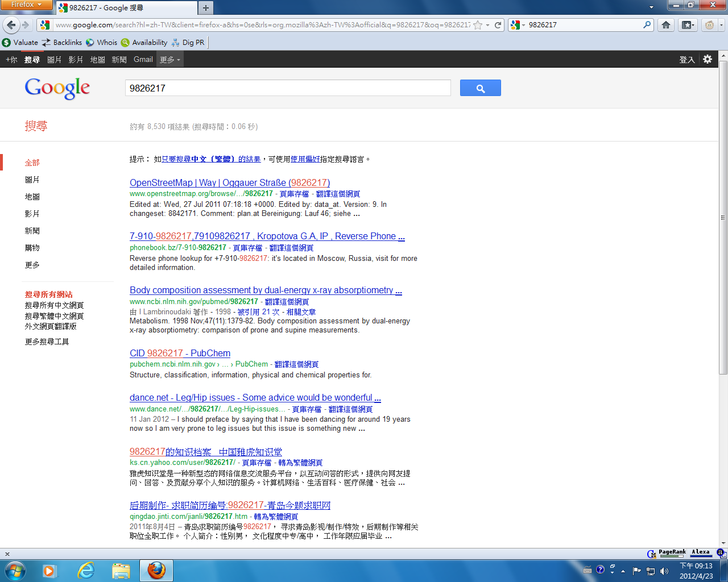Click the Valuate bookmark
Image resolution: width=728 pixels, height=582 pixels.
tap(20, 43)
